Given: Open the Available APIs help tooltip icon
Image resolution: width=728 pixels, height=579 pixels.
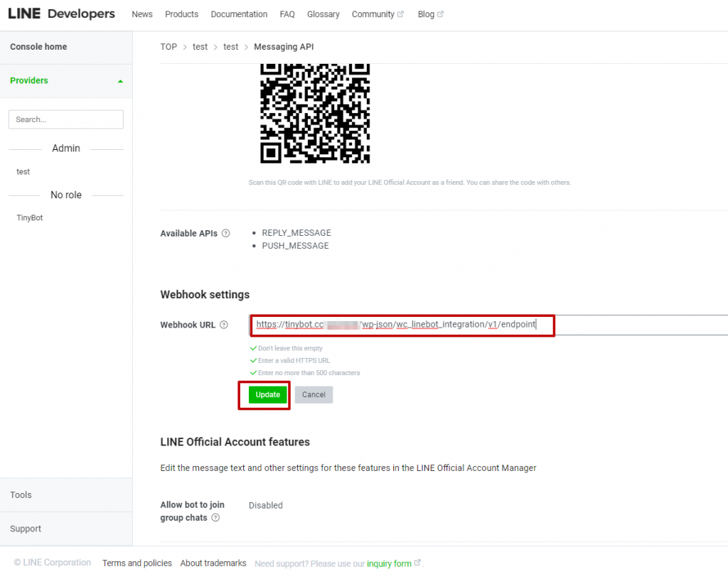Looking at the screenshot, I should (x=225, y=232).
